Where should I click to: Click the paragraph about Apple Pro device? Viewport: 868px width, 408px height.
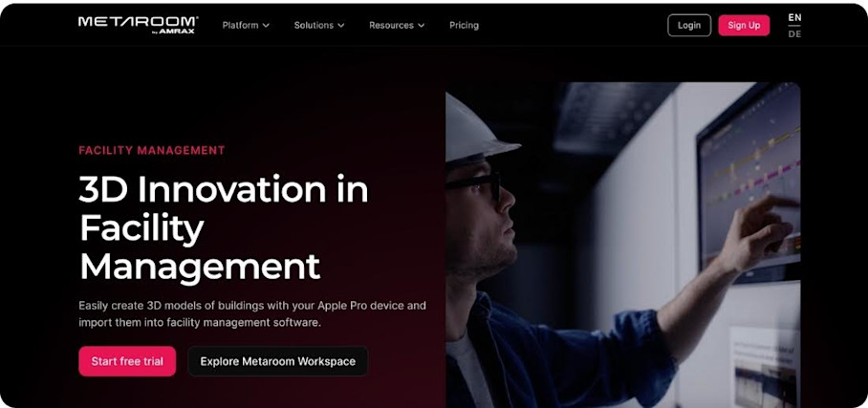(252, 314)
